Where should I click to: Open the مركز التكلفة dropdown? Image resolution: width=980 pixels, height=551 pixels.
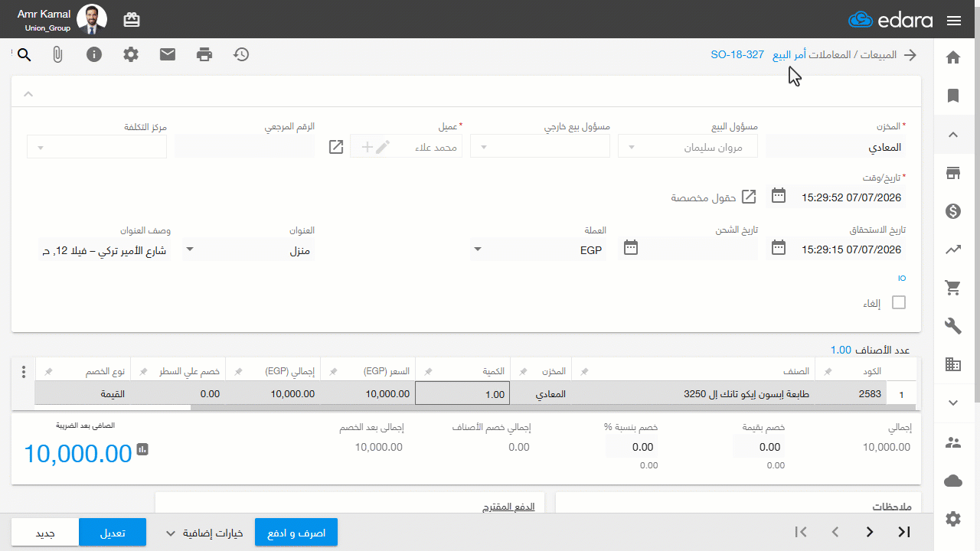[x=96, y=147]
